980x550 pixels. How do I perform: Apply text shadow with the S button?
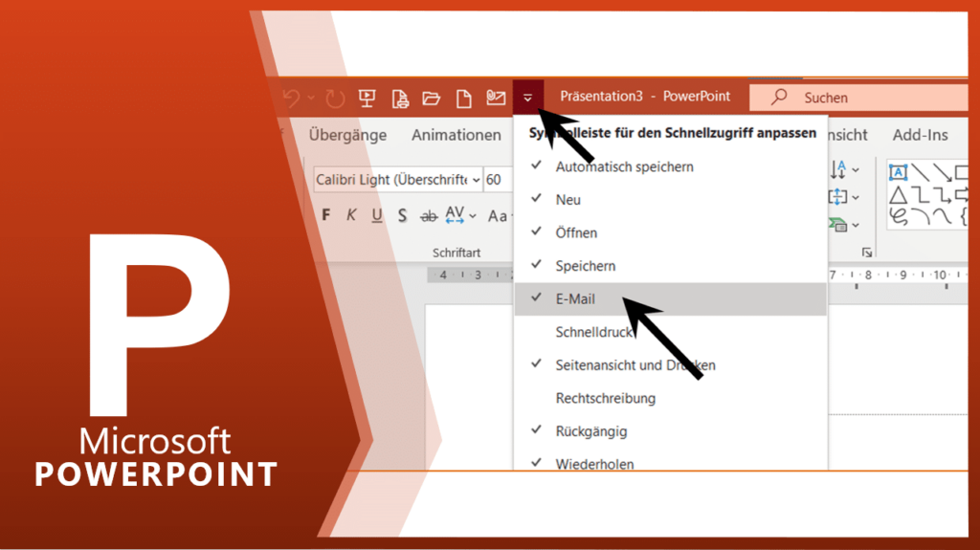(403, 215)
